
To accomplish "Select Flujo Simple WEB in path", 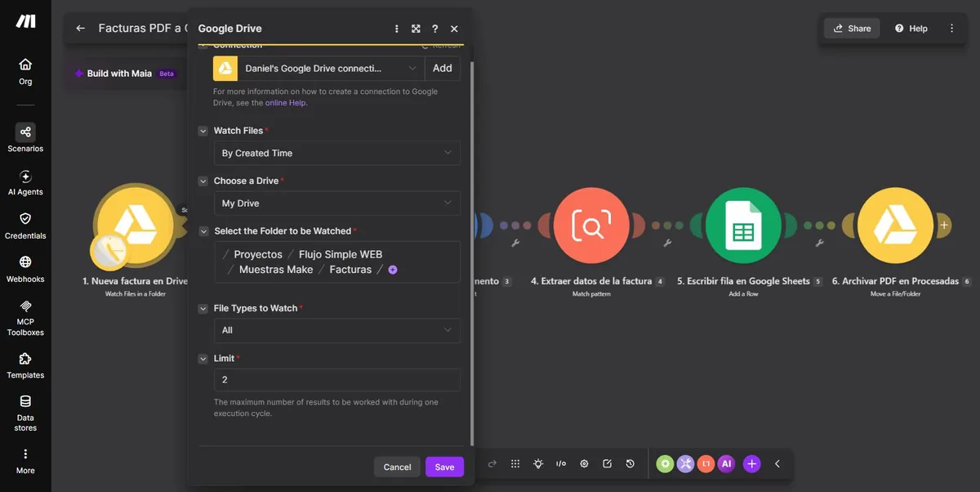I will (341, 254).
